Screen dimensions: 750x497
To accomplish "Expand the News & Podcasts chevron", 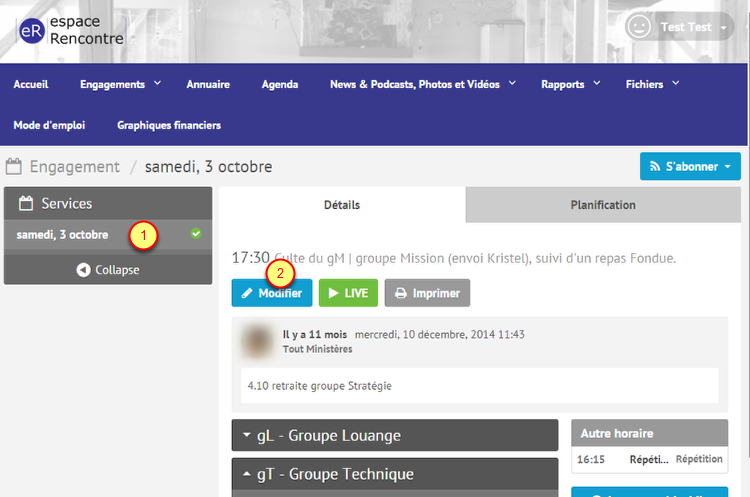I will pyautogui.click(x=512, y=83).
